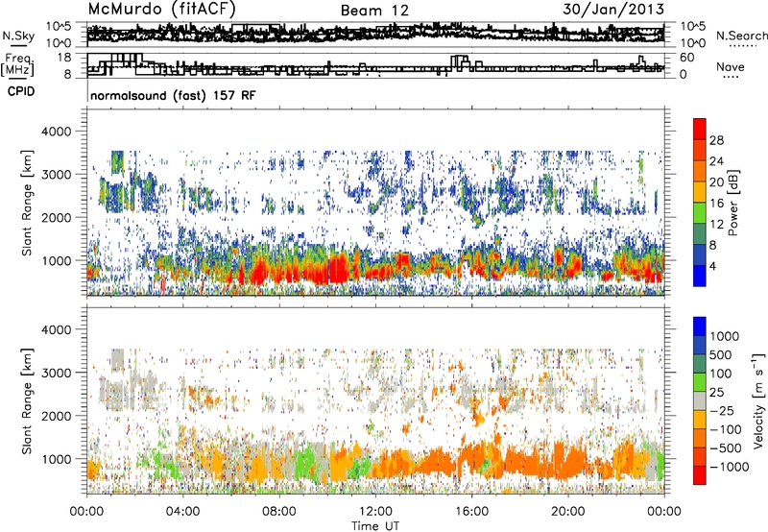This screenshot has width=768, height=532.
Task: Click the -25 tick on Velocity colorbar
Action: pyautogui.click(x=722, y=411)
